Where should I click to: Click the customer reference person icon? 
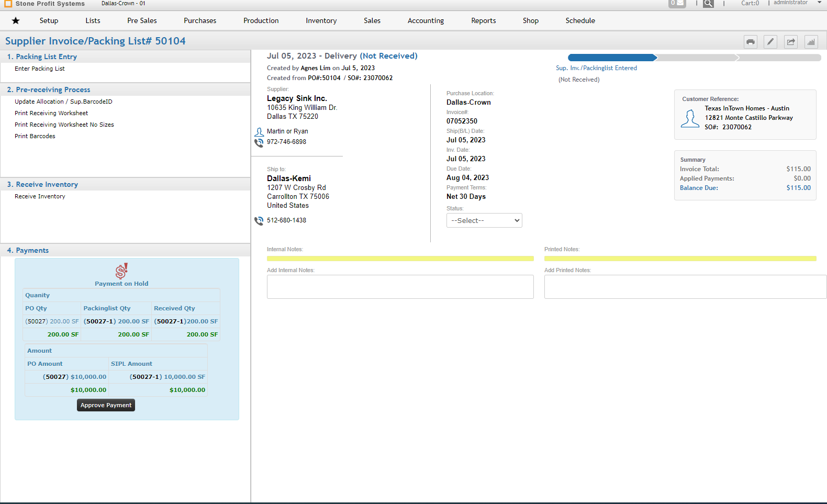click(690, 118)
